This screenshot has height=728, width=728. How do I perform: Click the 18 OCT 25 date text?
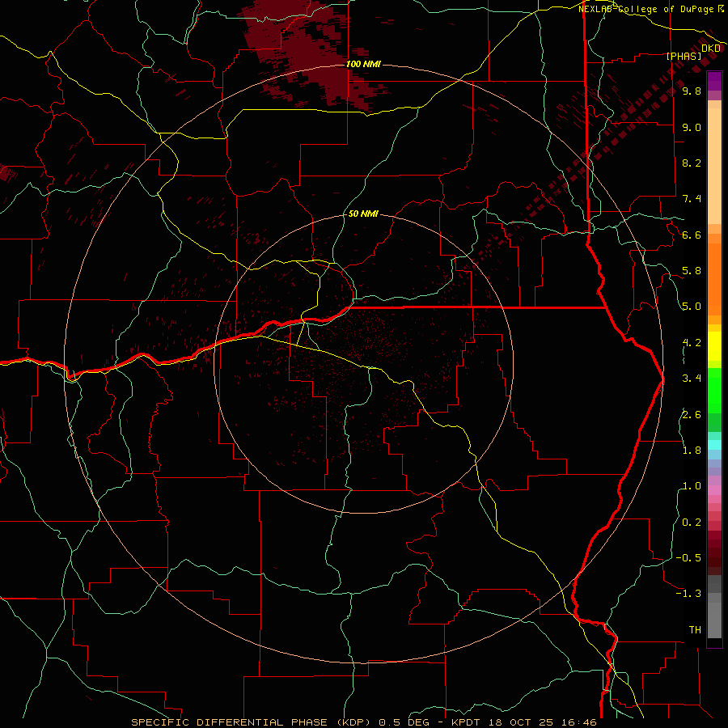tap(520, 722)
